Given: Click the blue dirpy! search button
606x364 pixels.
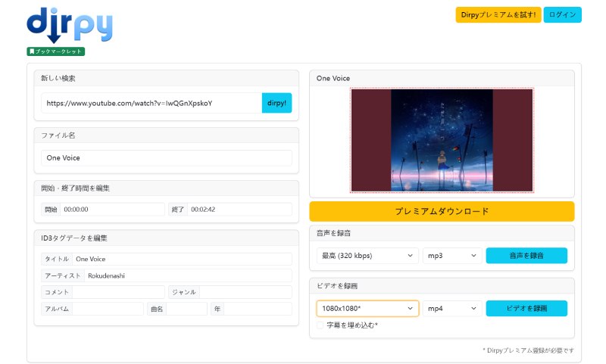Looking at the screenshot, I should (x=276, y=103).
